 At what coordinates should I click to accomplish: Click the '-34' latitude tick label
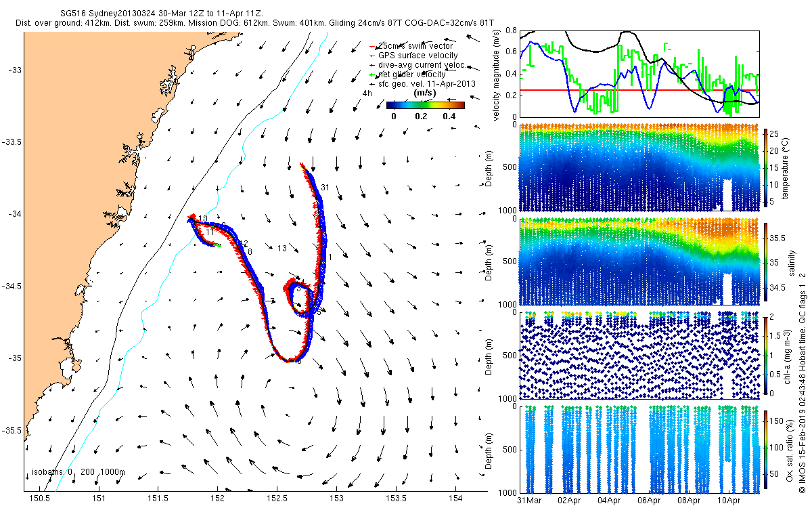[14, 214]
